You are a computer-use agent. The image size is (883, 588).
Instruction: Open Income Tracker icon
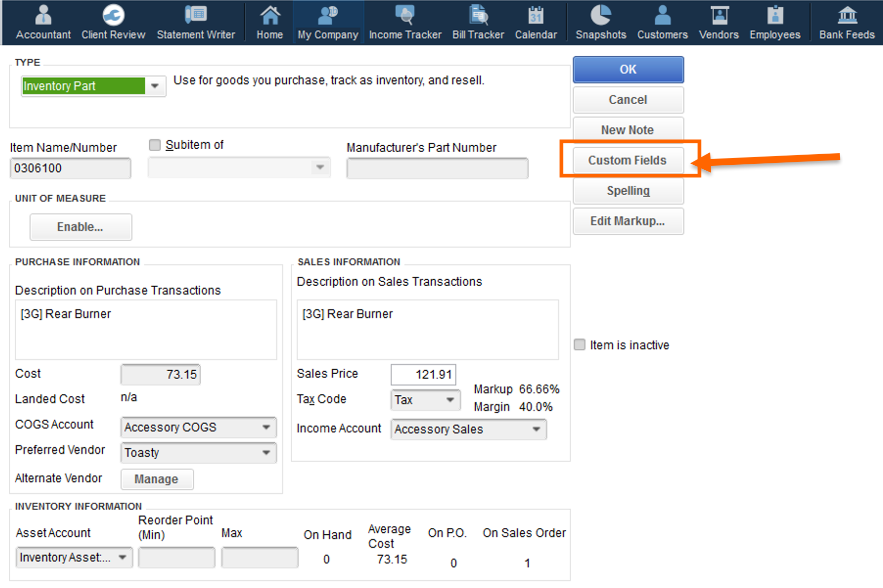pos(405,22)
